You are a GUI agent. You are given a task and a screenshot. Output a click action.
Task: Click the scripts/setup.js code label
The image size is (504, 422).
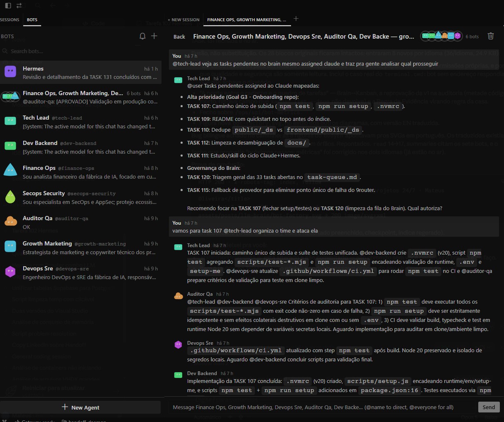click(377, 381)
